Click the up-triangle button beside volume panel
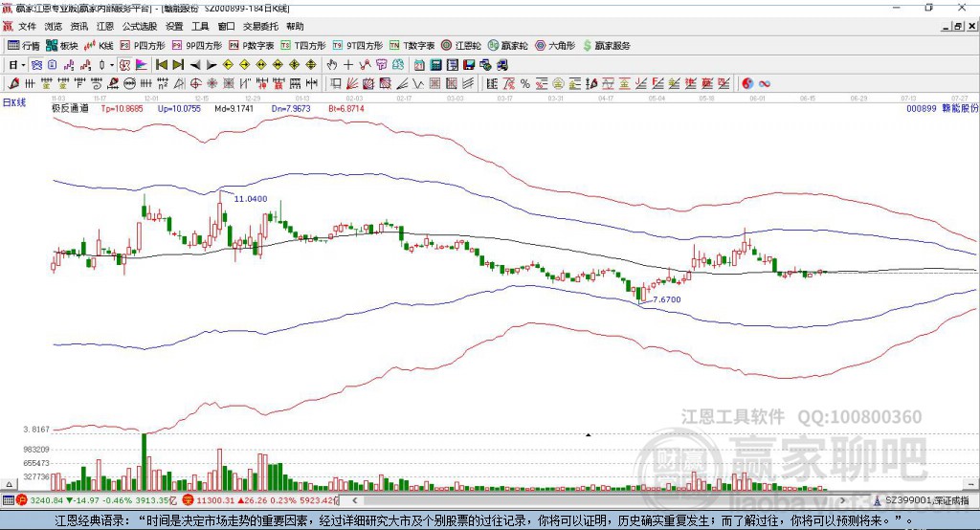 9,484
